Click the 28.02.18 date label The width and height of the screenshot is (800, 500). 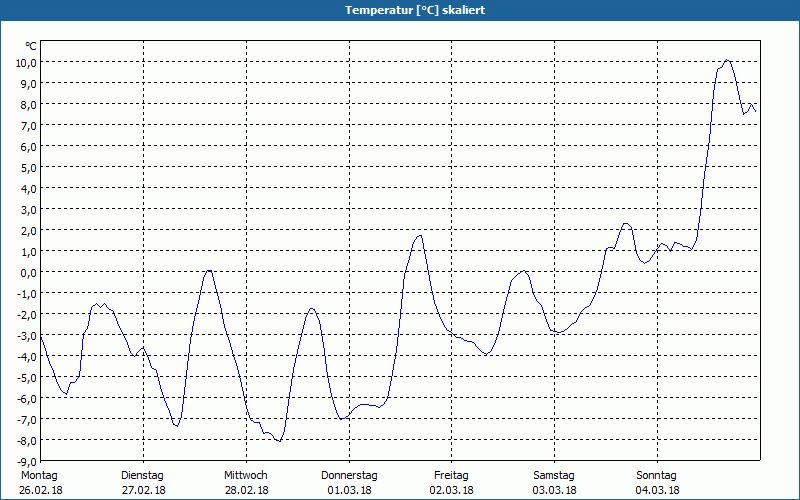pyautogui.click(x=246, y=491)
